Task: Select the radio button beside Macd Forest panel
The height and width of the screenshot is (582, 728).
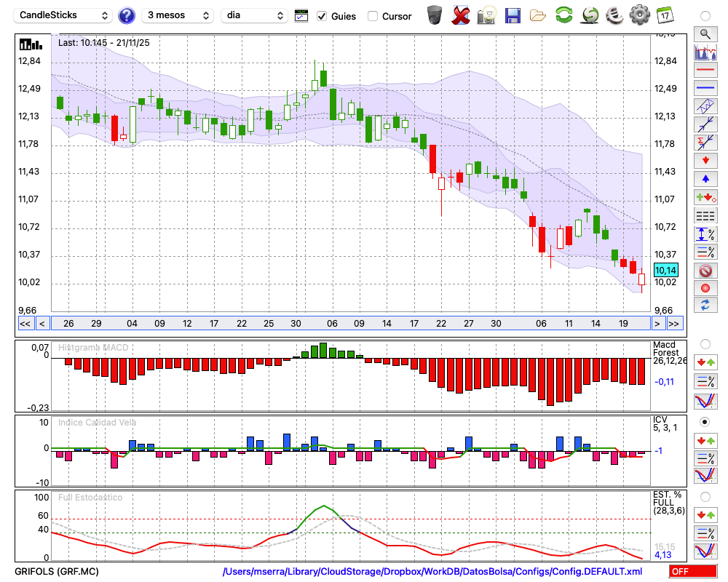Action: [x=705, y=343]
